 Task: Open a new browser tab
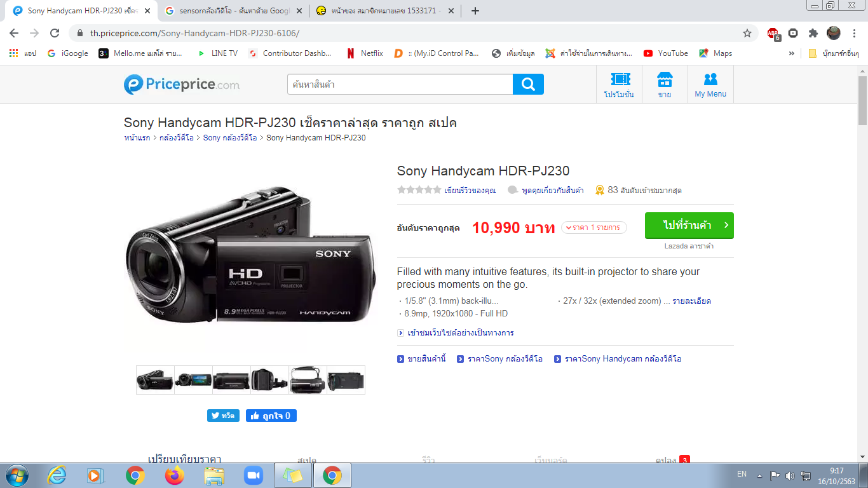tap(475, 11)
